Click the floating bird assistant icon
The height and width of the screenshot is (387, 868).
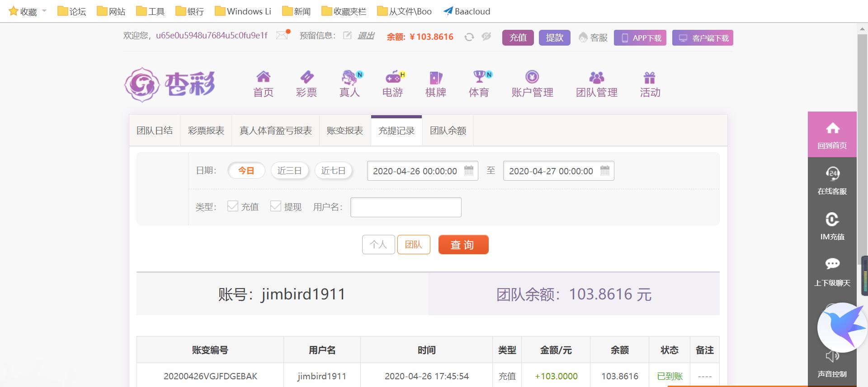(842, 327)
